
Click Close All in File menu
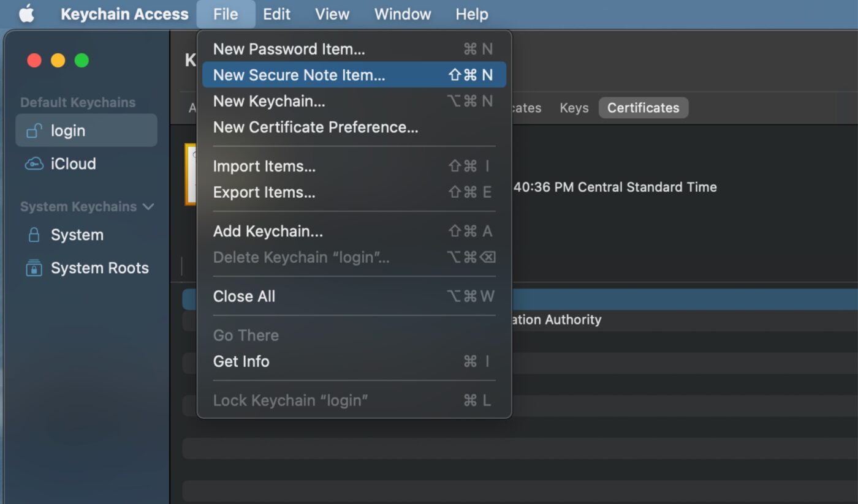[x=244, y=296]
